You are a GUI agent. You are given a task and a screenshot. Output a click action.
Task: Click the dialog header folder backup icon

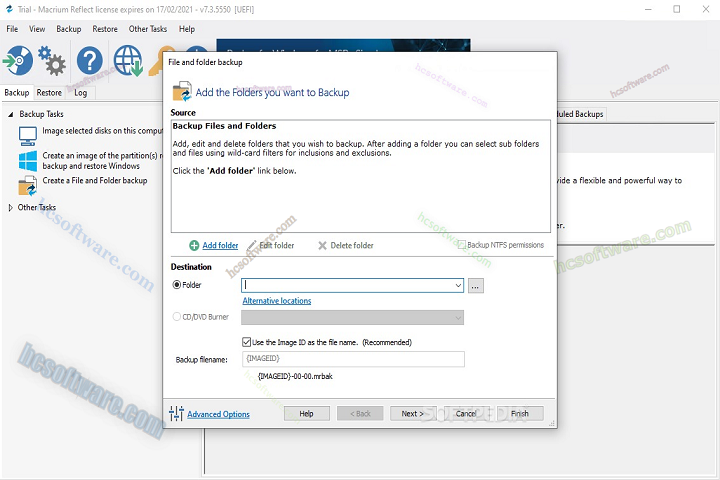coord(182,91)
